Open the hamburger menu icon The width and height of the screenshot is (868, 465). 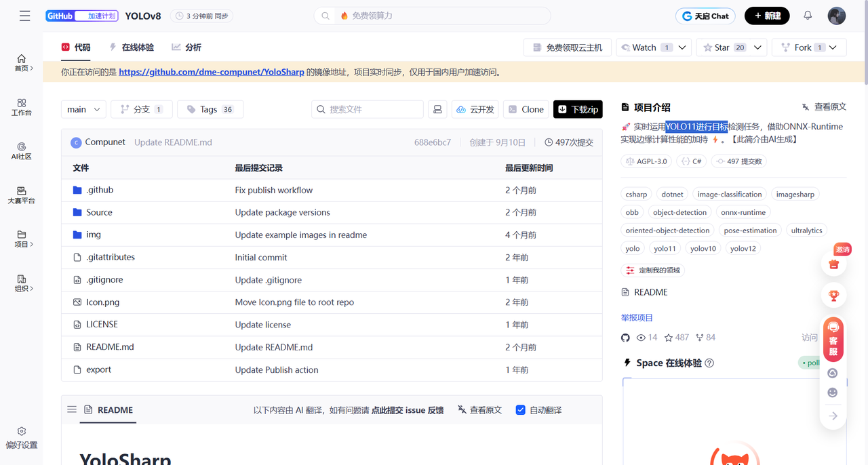(x=24, y=16)
